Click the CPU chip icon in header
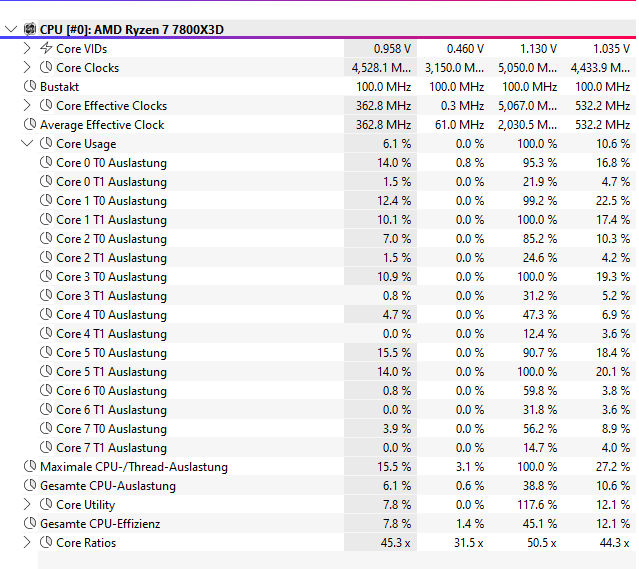The width and height of the screenshot is (639, 569). tap(30, 29)
